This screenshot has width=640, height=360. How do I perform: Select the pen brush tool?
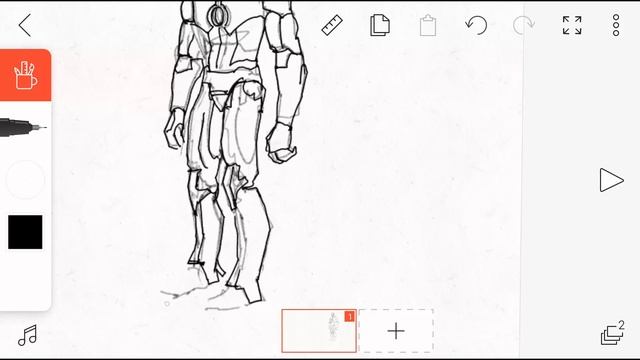tap(23, 127)
